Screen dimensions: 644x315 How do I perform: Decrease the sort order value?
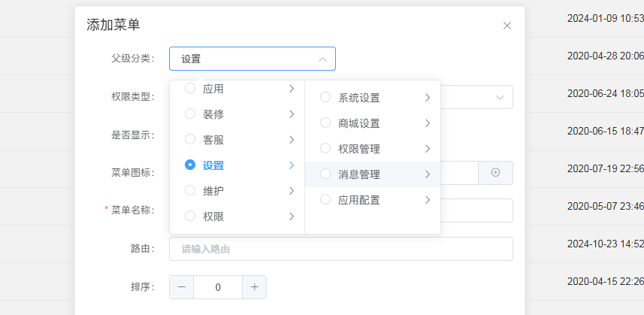click(182, 287)
